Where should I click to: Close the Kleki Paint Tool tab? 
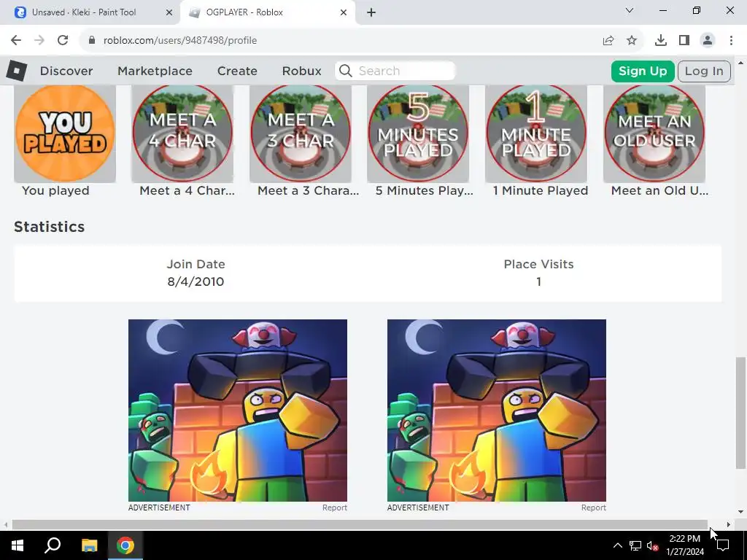point(169,13)
